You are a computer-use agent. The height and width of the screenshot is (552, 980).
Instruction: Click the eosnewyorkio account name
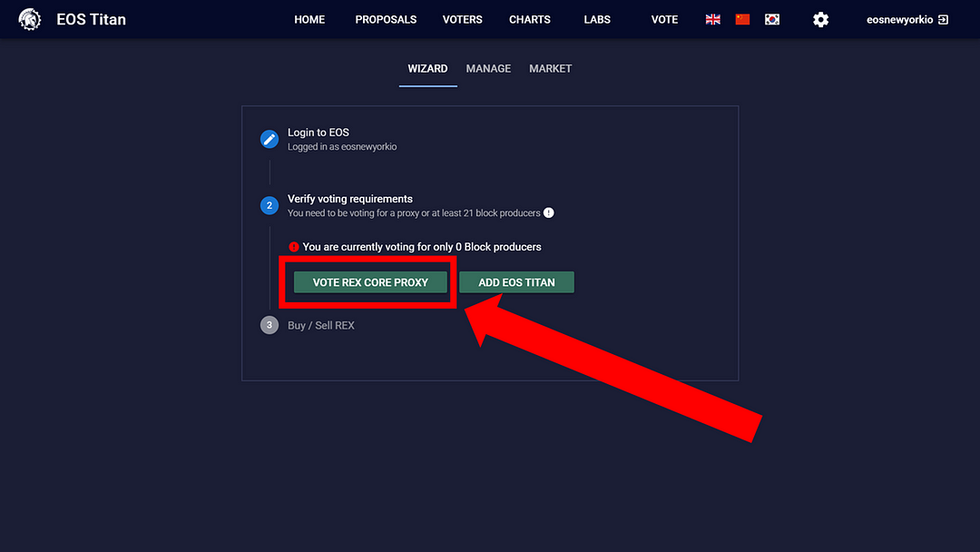click(899, 19)
